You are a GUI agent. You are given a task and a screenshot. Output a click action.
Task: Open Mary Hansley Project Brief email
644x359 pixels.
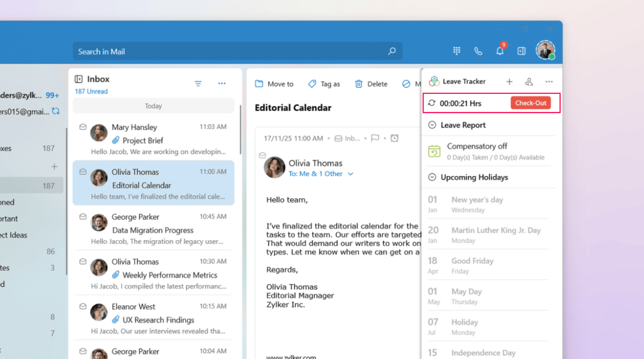point(154,139)
